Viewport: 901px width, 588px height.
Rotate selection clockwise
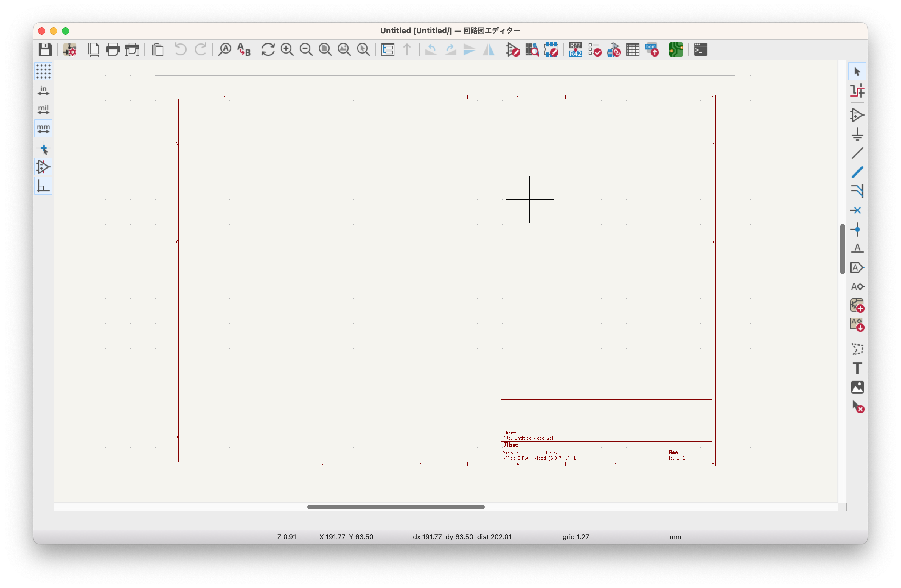click(x=450, y=49)
